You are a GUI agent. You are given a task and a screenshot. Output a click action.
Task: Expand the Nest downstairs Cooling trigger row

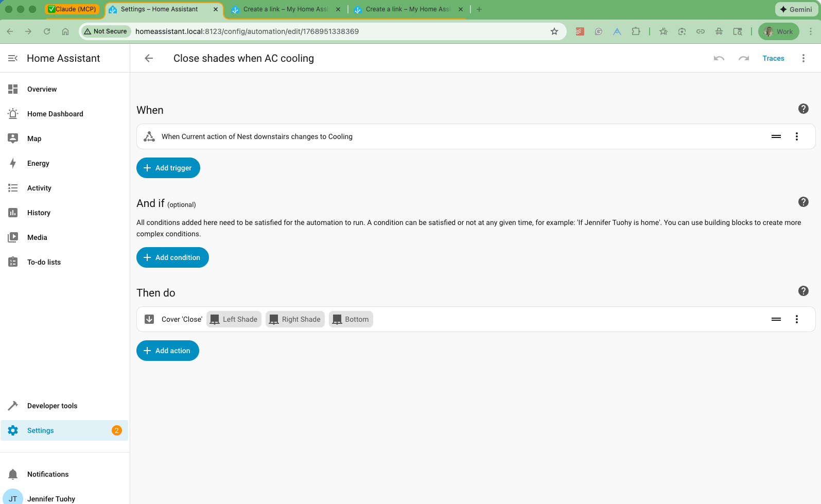pyautogui.click(x=476, y=136)
